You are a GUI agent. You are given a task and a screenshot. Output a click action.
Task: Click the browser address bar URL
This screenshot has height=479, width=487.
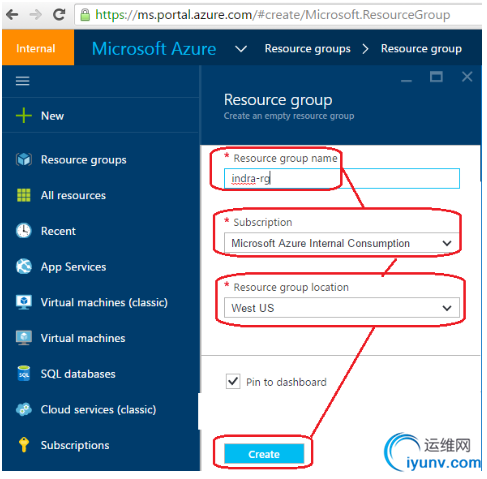[x=273, y=15]
